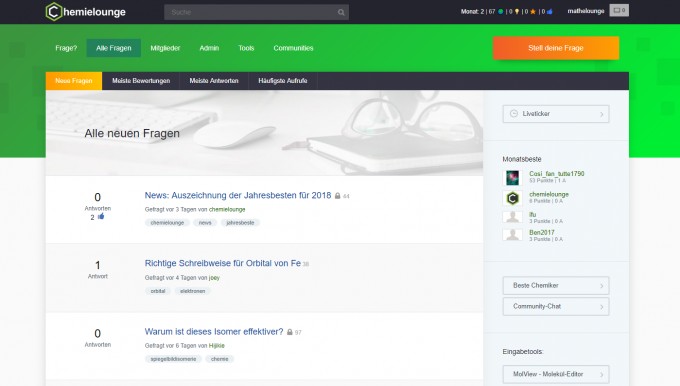
Task: Open Cosi_fan_tutte1790 profile name link
Action: 556,173
